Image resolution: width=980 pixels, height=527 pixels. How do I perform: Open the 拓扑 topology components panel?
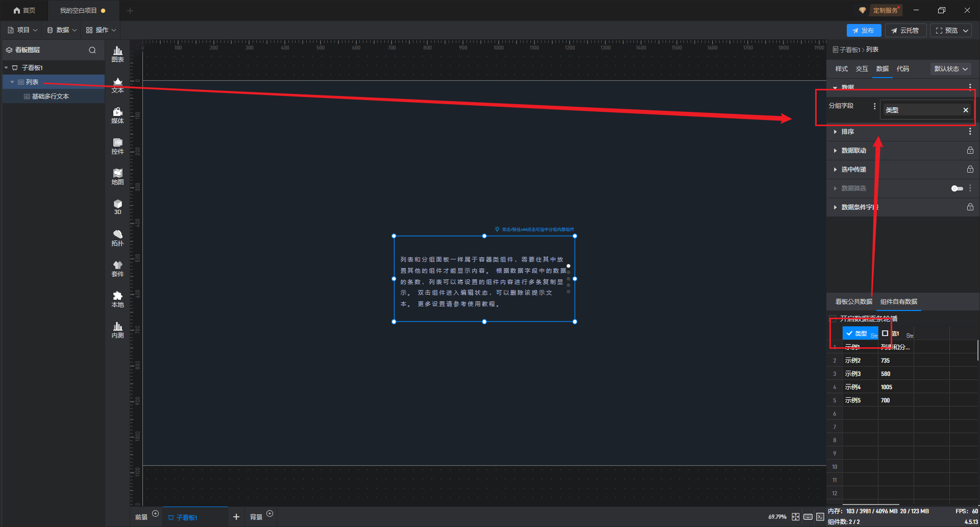[117, 238]
